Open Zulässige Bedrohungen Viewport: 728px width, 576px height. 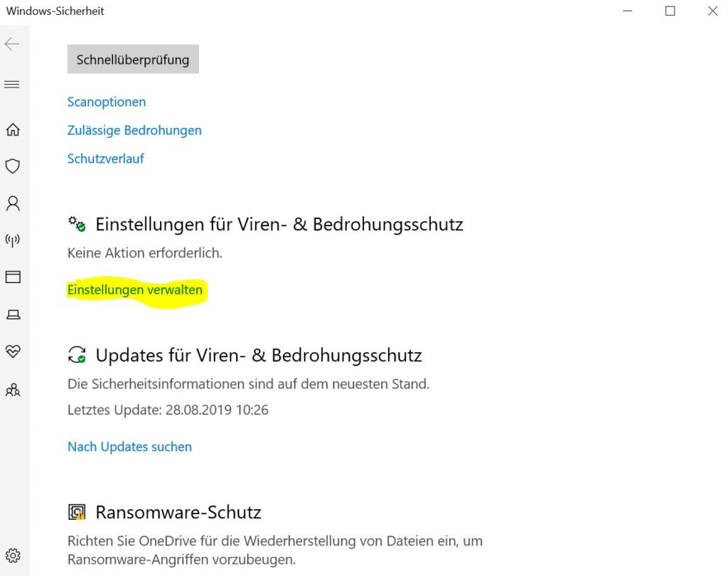(x=134, y=130)
